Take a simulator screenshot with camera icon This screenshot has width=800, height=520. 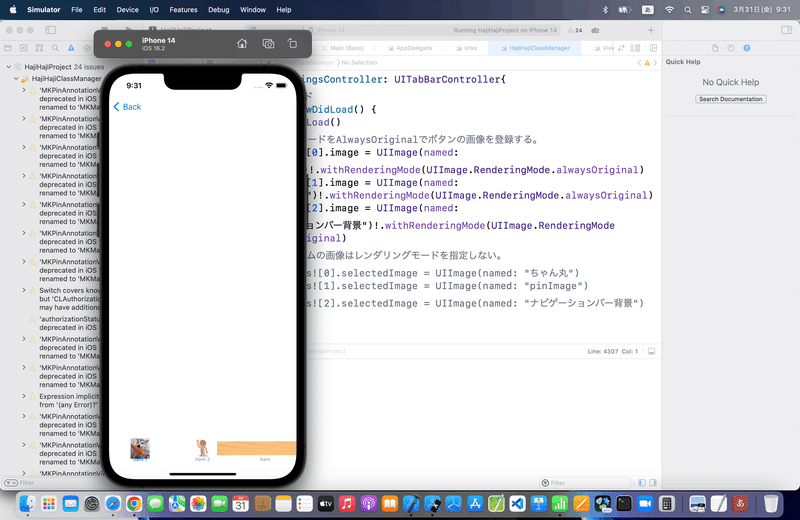click(x=268, y=44)
